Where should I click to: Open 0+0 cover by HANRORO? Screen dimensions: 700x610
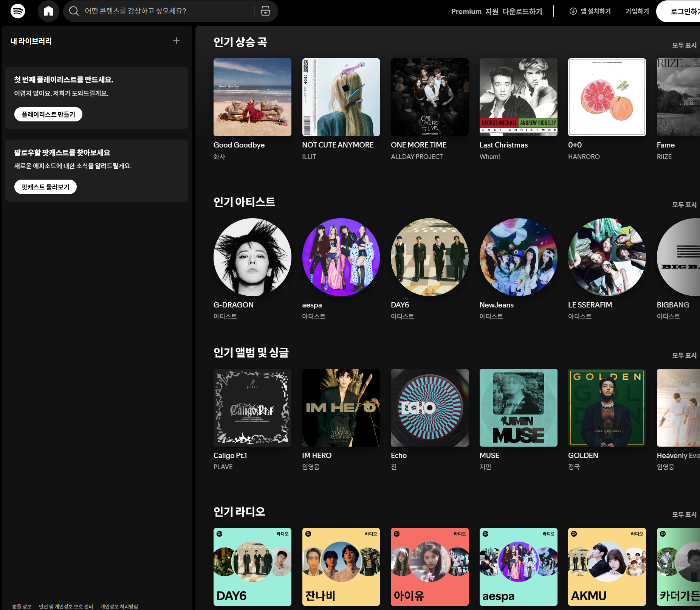click(607, 97)
